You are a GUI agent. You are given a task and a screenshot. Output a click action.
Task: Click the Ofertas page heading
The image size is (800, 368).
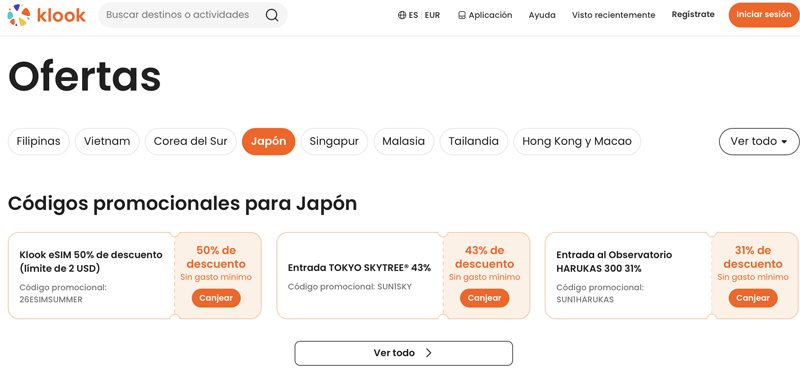(x=85, y=77)
